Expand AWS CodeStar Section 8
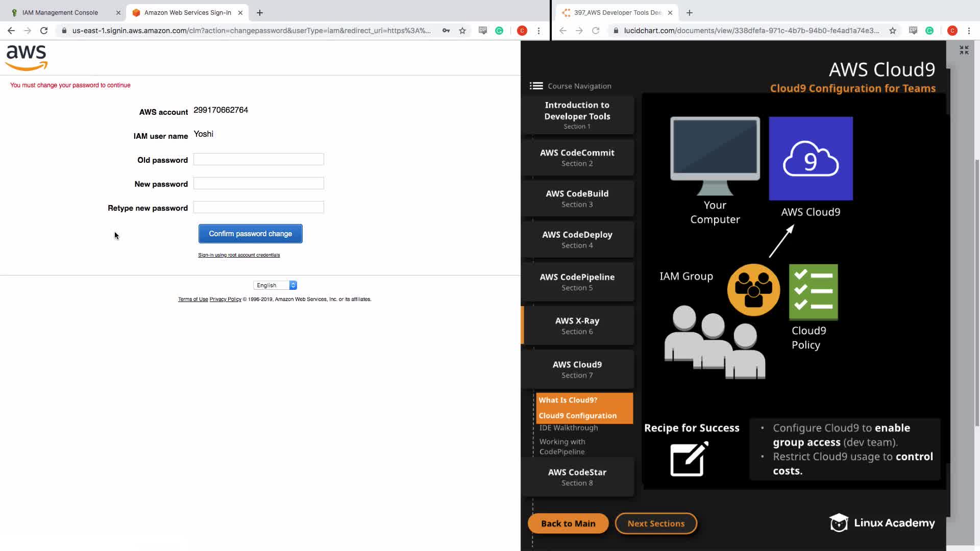The image size is (980, 551). (x=577, y=477)
